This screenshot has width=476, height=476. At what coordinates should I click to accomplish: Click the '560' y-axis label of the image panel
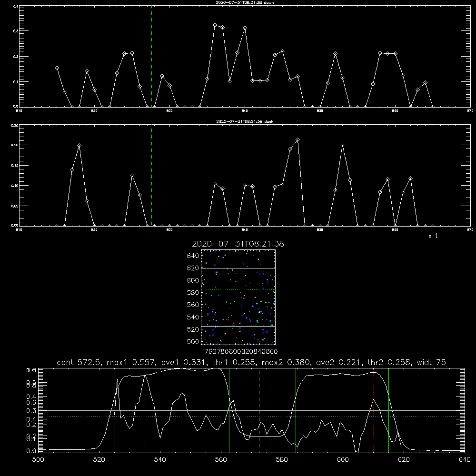(x=193, y=305)
